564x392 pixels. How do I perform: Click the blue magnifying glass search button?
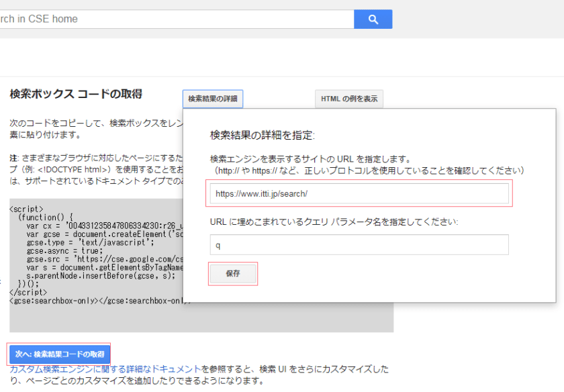coord(373,19)
